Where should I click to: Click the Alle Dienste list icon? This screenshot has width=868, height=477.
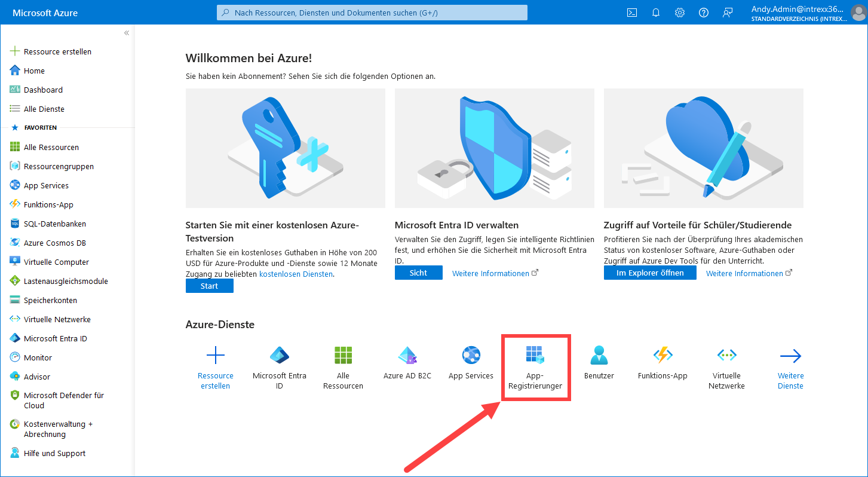click(15, 109)
